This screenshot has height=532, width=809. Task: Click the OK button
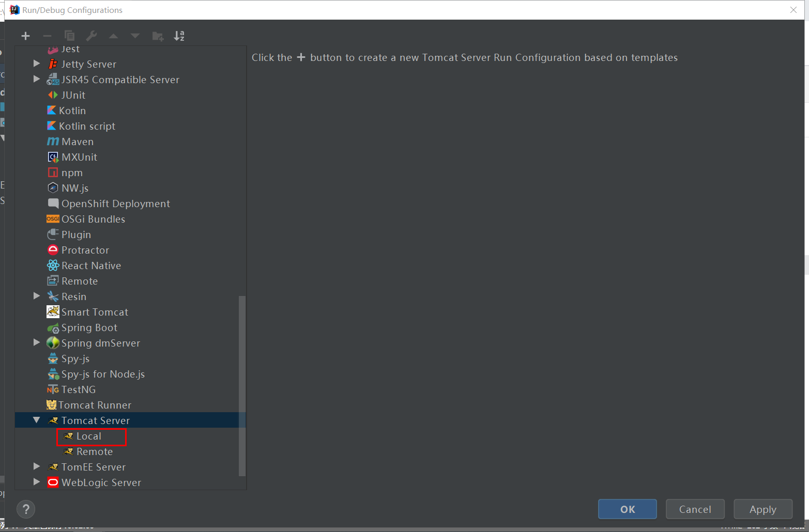point(628,509)
